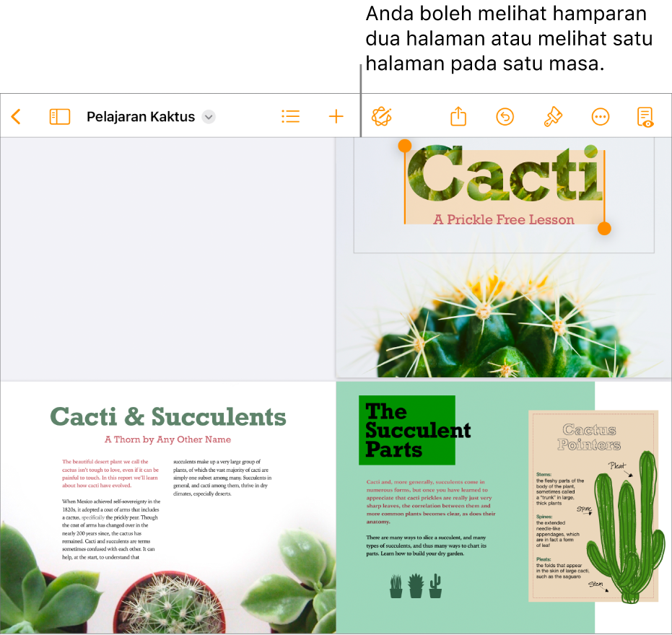The image size is (672, 635).
Task: Tap the 'A Prickle Free Lesson' subtitle
Action: click(504, 219)
